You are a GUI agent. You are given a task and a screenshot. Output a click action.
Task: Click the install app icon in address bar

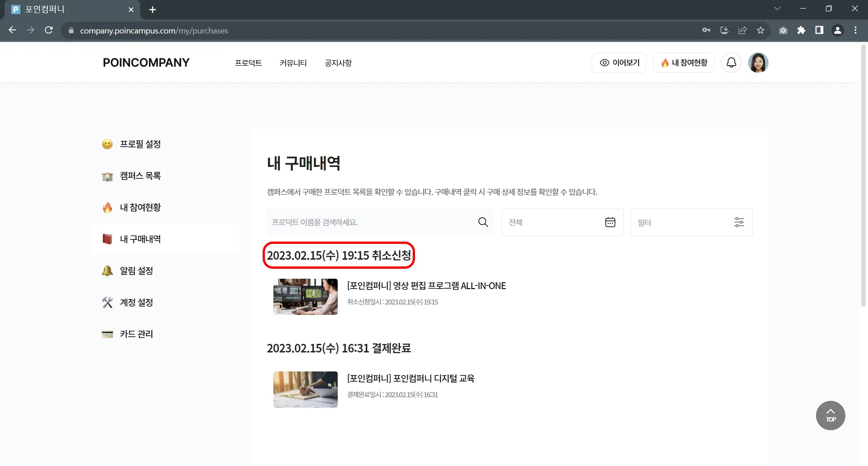[x=724, y=30]
